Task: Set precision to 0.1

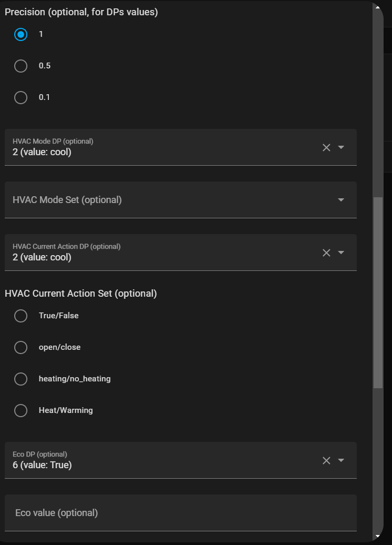Action: (x=21, y=97)
